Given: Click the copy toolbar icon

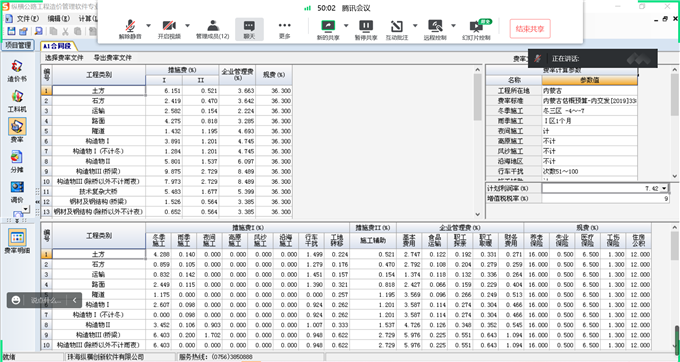Looking at the screenshot, I should click(x=53, y=31).
